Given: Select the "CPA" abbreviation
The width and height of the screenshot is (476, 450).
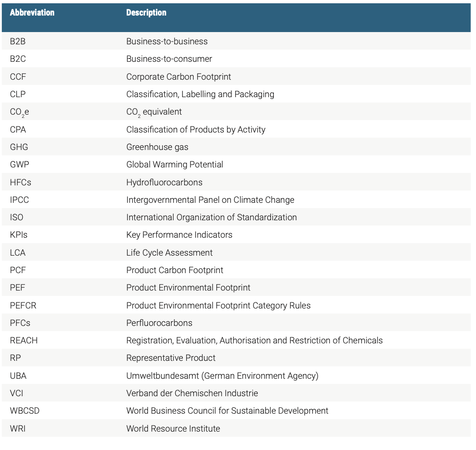Looking at the screenshot, I should (x=18, y=129).
